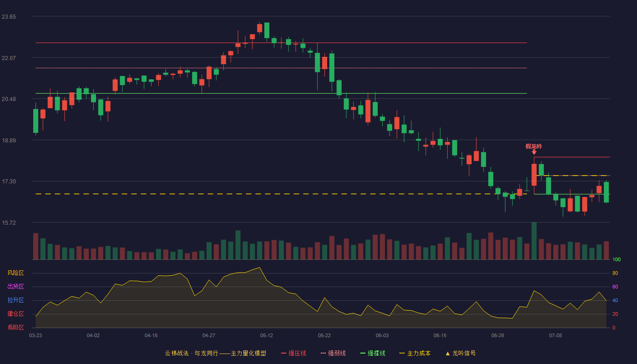The height and width of the screenshot is (364, 637).
Task: Click the 建仓区 zone label
Action: [15, 314]
